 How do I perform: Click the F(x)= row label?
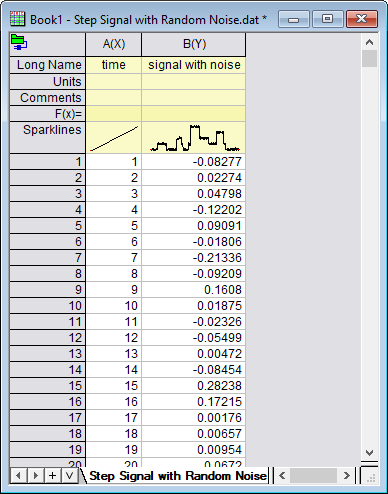pyautogui.click(x=48, y=114)
